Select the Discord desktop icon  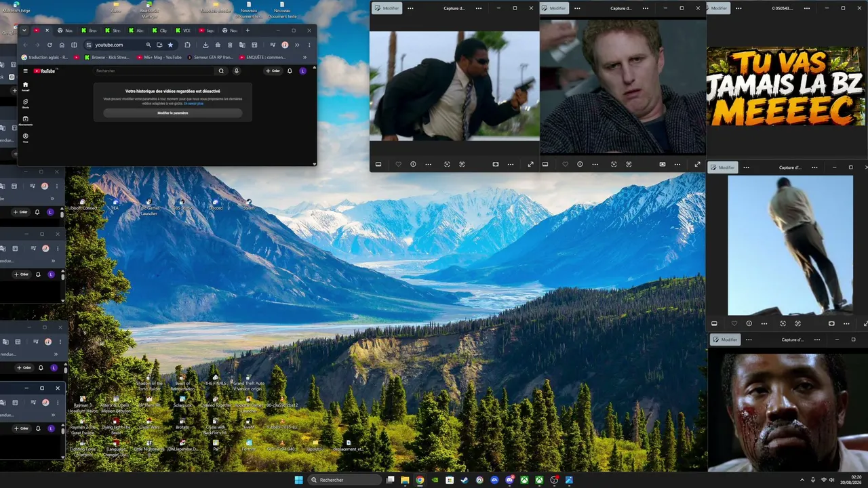pos(216,204)
